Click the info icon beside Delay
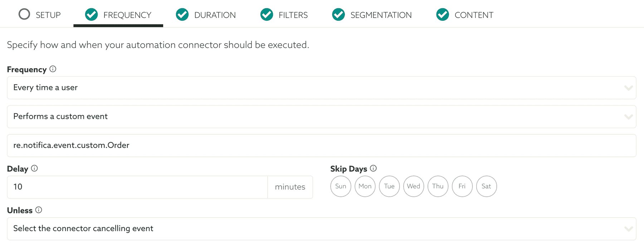The image size is (644, 249). click(34, 169)
